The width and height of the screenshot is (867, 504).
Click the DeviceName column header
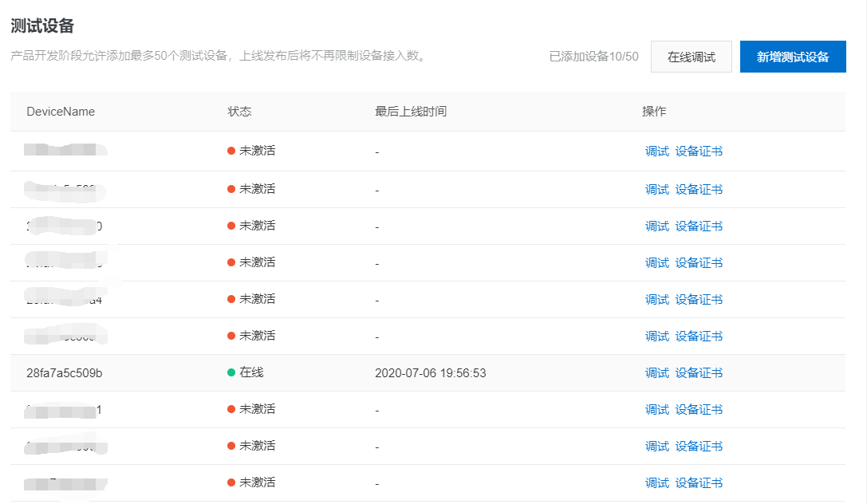pyautogui.click(x=61, y=112)
